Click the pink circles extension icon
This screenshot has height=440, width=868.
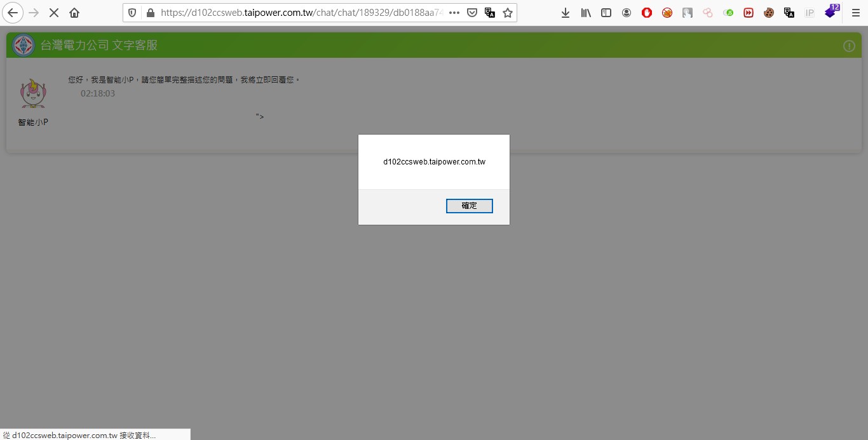click(x=708, y=13)
